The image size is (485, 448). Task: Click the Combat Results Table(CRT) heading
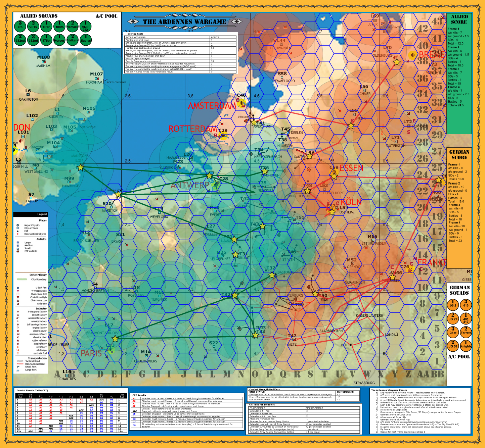pyautogui.click(x=32, y=390)
